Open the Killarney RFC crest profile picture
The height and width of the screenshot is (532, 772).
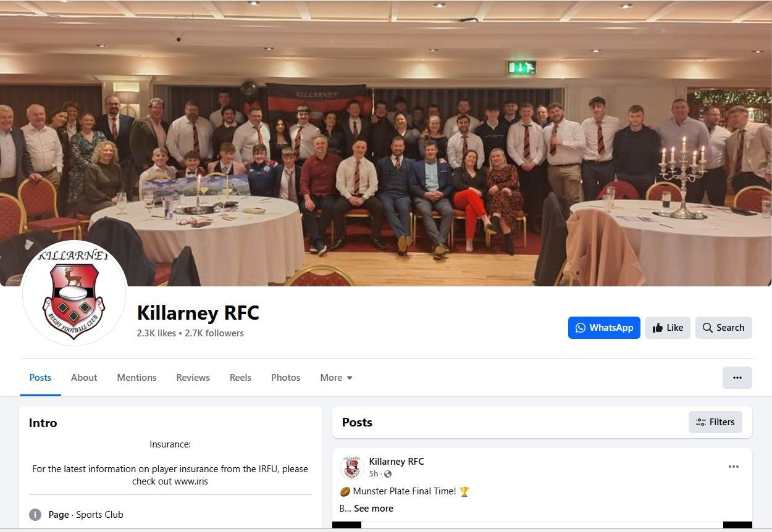point(75,293)
